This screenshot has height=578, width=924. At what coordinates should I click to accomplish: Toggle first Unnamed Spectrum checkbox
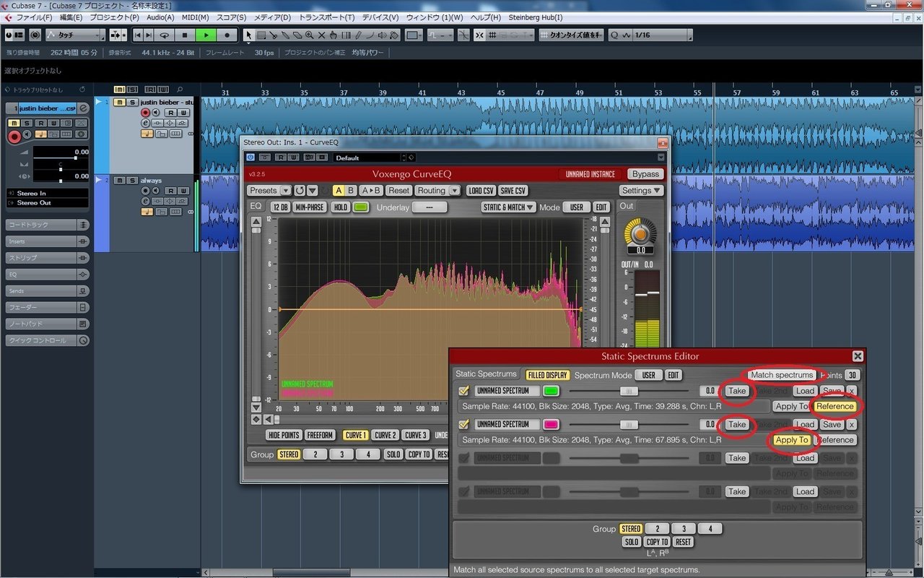(x=464, y=391)
